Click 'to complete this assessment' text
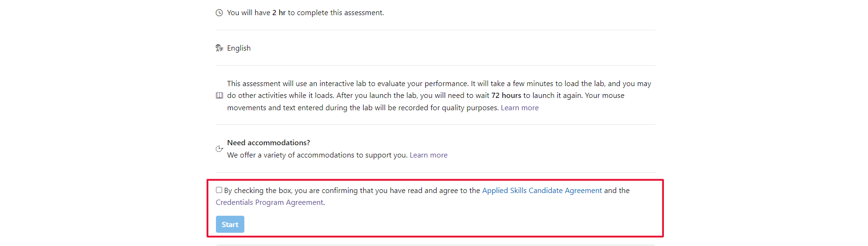This screenshot has width=868, height=246. 336,13
